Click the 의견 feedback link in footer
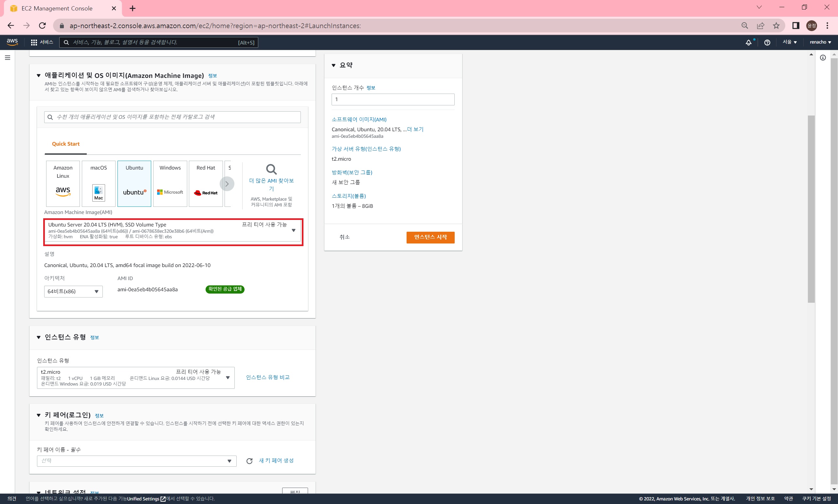This screenshot has height=504, width=838. 11,498
